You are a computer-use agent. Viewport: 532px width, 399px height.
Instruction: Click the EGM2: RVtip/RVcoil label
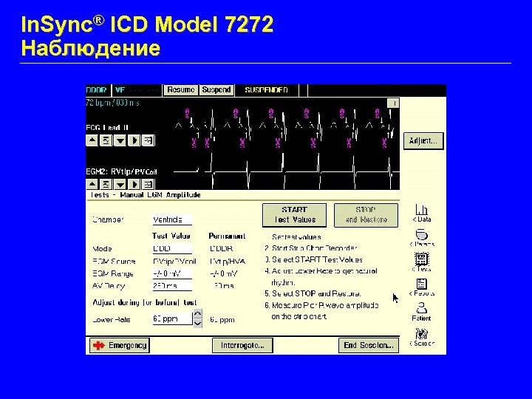point(122,171)
